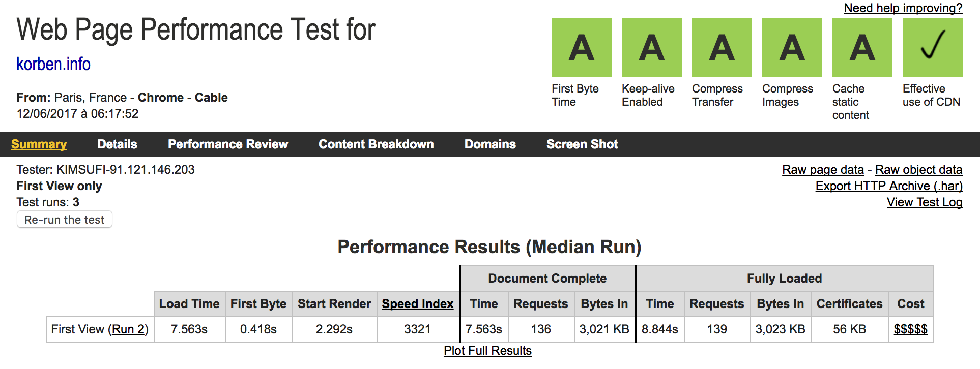This screenshot has height=369, width=980.
Task: Click the Performance Results (Median Run) heading
Action: (x=489, y=247)
